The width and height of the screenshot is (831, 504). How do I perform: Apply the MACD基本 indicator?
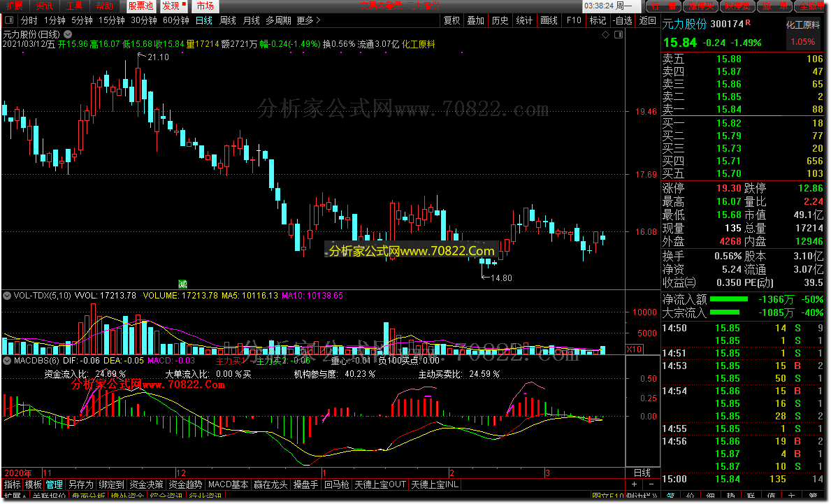[229, 484]
